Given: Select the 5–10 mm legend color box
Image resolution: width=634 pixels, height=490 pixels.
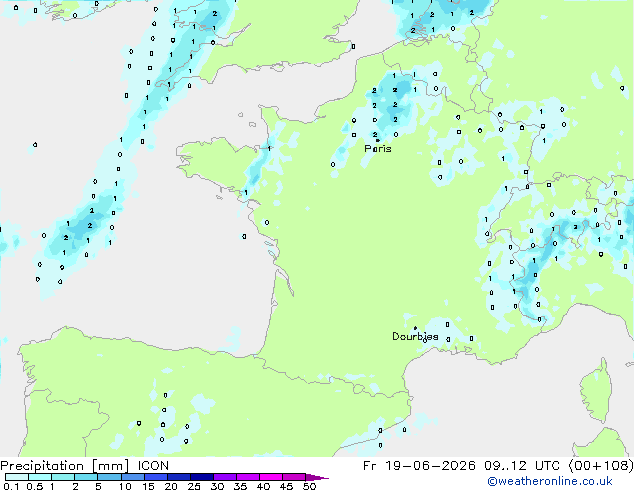Looking at the screenshot, I should click(109, 477).
